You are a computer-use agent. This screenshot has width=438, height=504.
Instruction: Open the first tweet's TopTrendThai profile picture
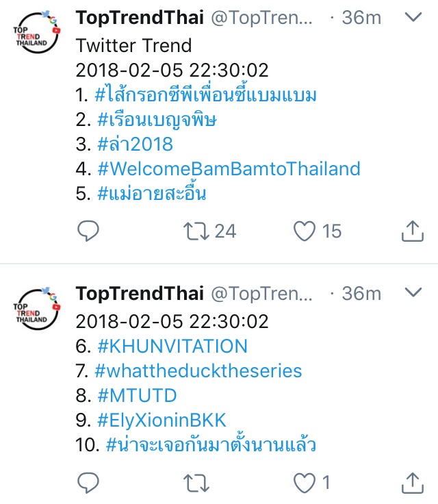(x=36, y=32)
